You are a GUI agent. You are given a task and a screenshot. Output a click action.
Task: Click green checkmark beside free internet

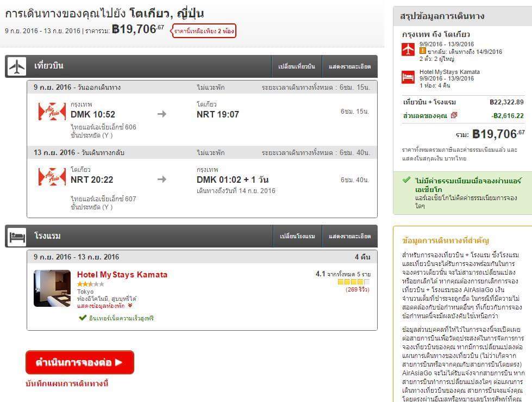point(83,318)
